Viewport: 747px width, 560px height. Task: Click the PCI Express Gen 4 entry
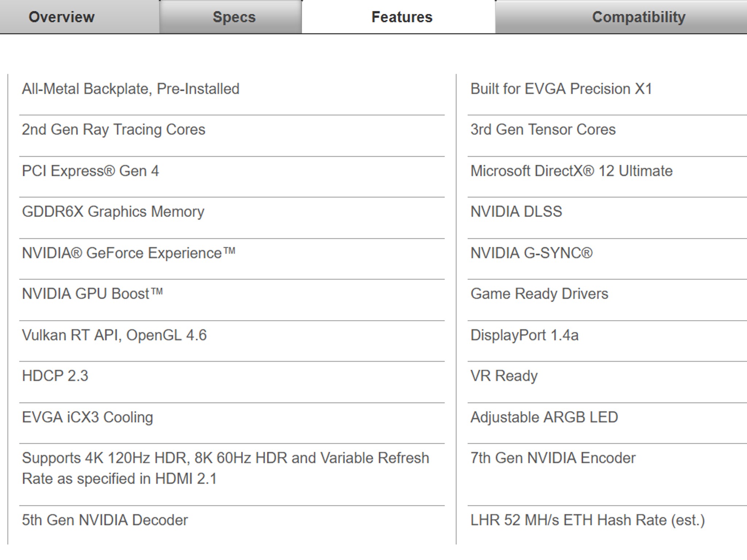[x=90, y=171]
